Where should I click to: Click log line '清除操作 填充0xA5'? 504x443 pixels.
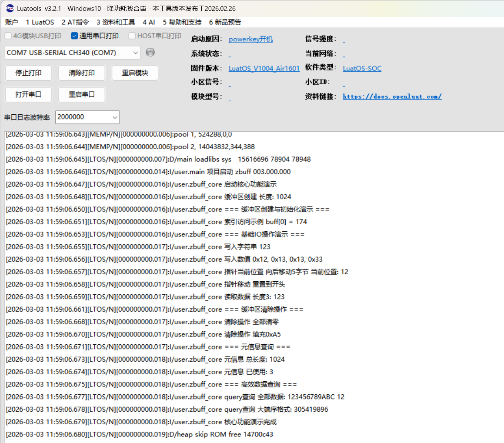click(144, 335)
